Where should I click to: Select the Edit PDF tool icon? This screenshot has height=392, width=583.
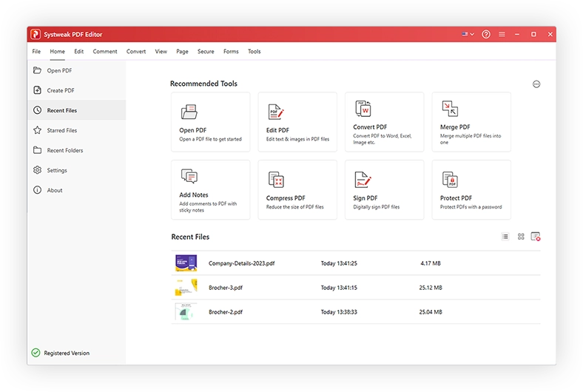coord(276,112)
